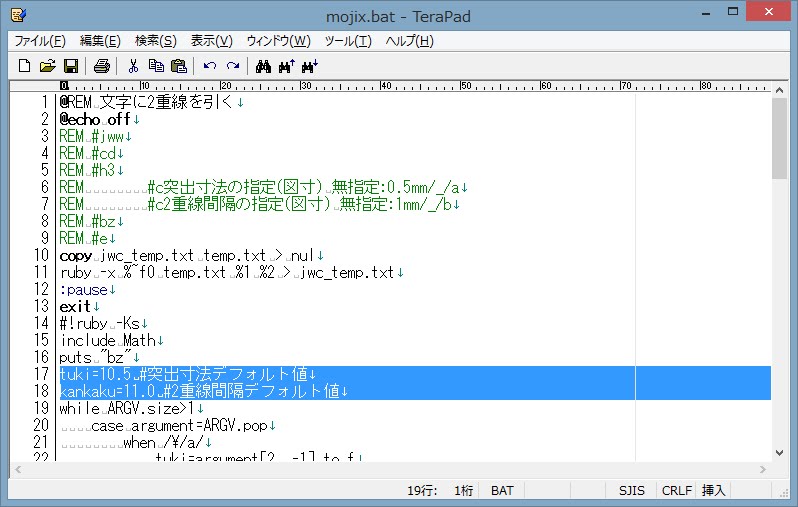Click the line 'REM #h3'
The width and height of the screenshot is (798, 507).
point(91,170)
